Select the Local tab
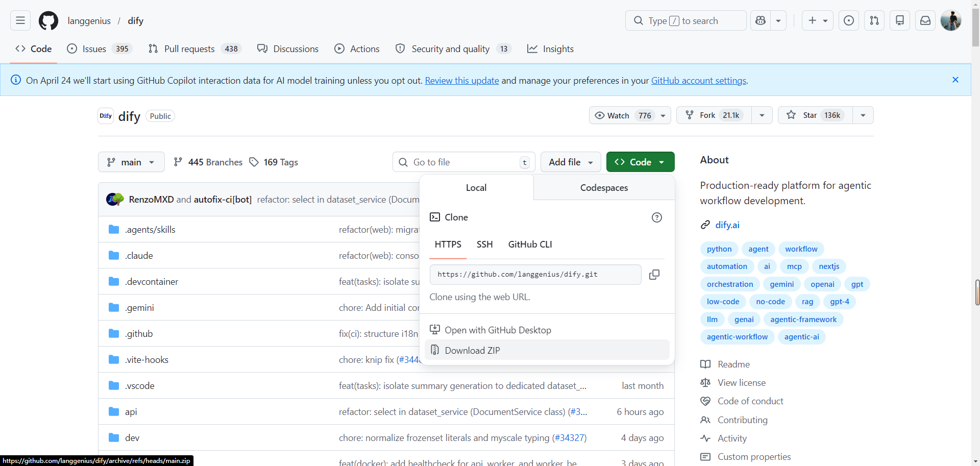 coord(476,188)
